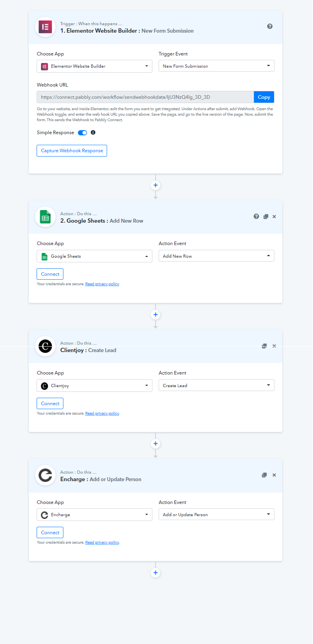Delete the Encharge step
The width and height of the screenshot is (313, 644).
click(x=274, y=475)
